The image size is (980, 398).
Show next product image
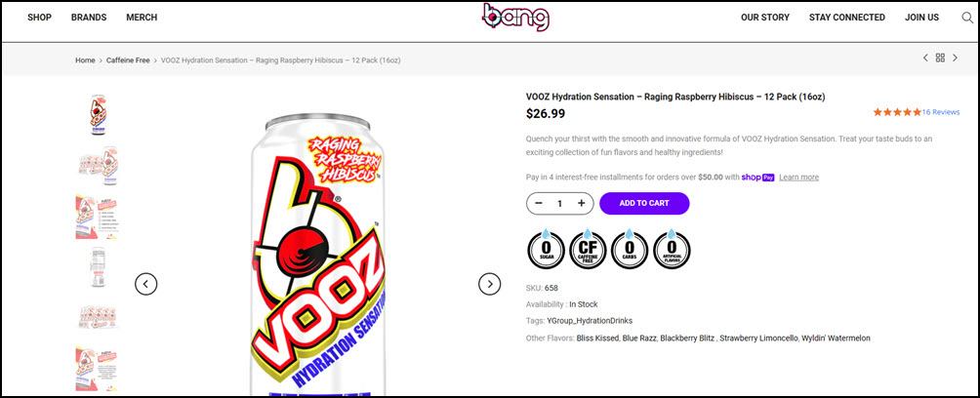click(x=489, y=284)
